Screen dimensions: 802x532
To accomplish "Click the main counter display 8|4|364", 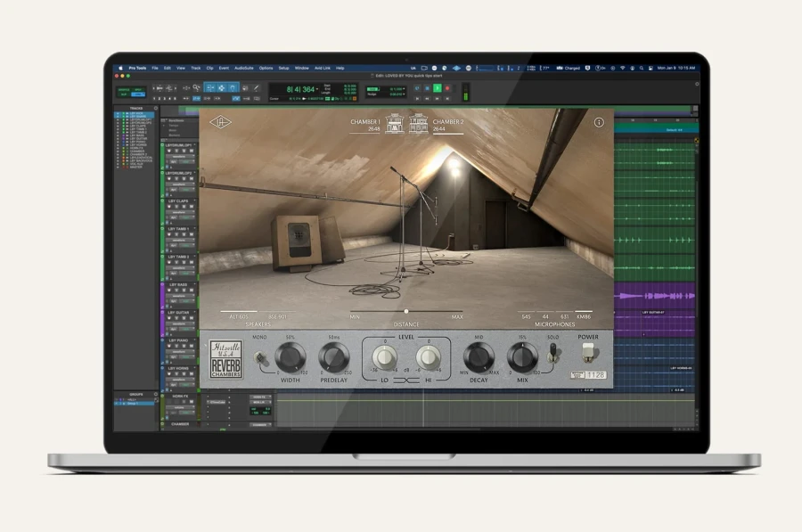I will pyautogui.click(x=300, y=89).
